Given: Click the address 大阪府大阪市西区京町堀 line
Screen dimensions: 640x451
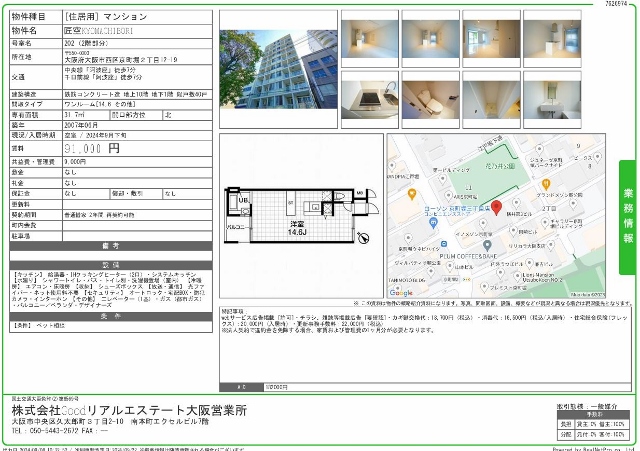Looking at the screenshot, I should click(x=121, y=60).
